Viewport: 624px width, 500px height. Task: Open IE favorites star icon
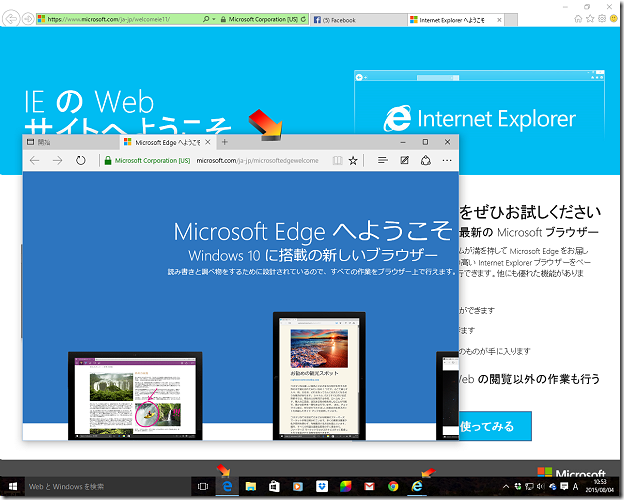(590, 19)
